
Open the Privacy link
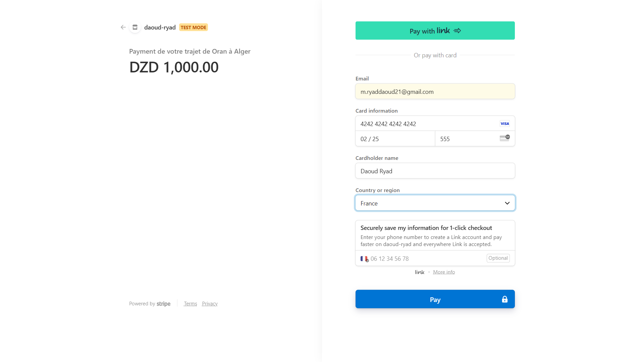pyautogui.click(x=210, y=304)
